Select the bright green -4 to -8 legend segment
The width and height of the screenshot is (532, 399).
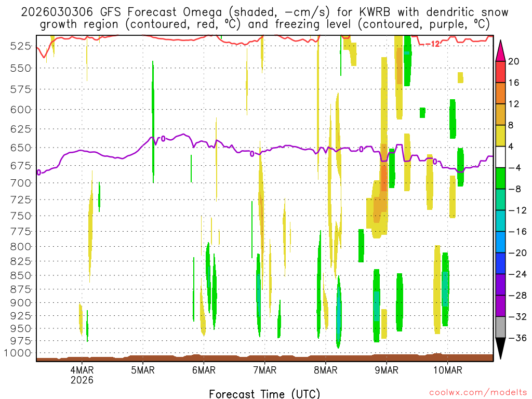(x=500, y=179)
